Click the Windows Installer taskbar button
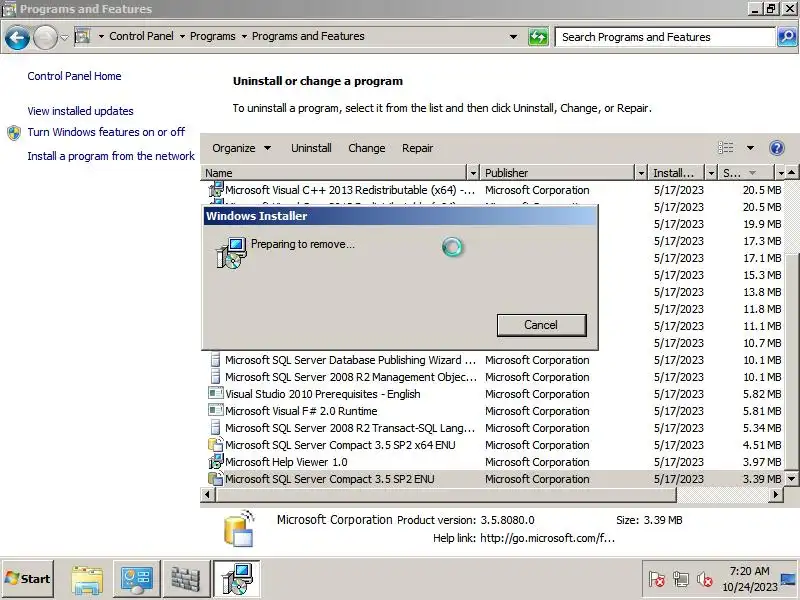This screenshot has height=600, width=800. click(237, 579)
